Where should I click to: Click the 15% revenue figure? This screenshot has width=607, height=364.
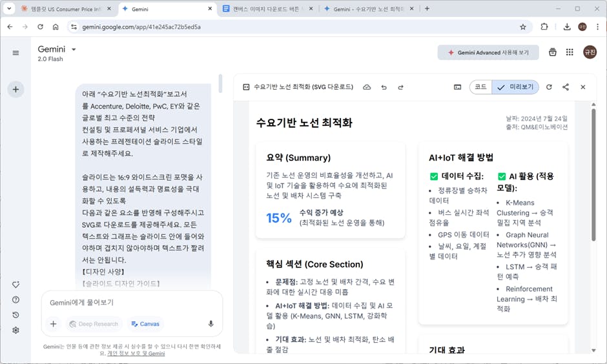tap(279, 217)
